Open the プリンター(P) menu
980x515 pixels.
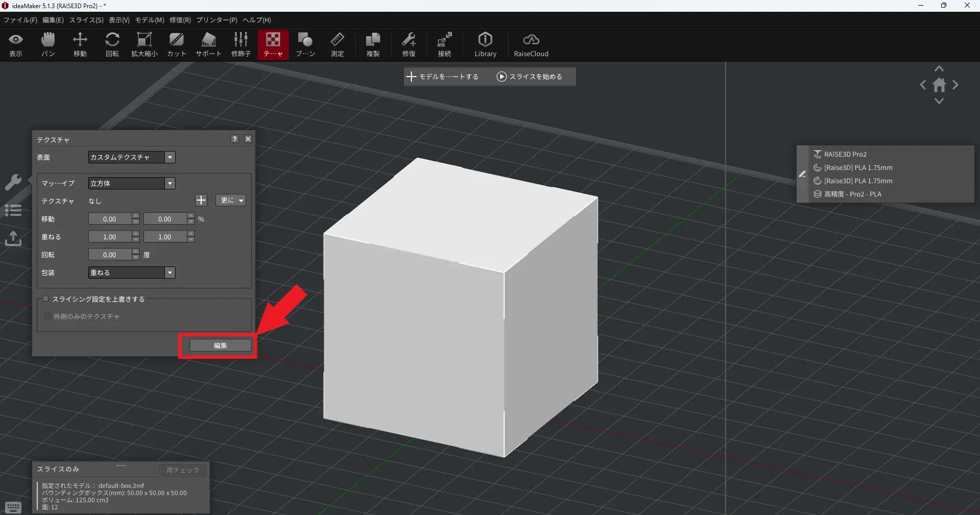coord(216,20)
